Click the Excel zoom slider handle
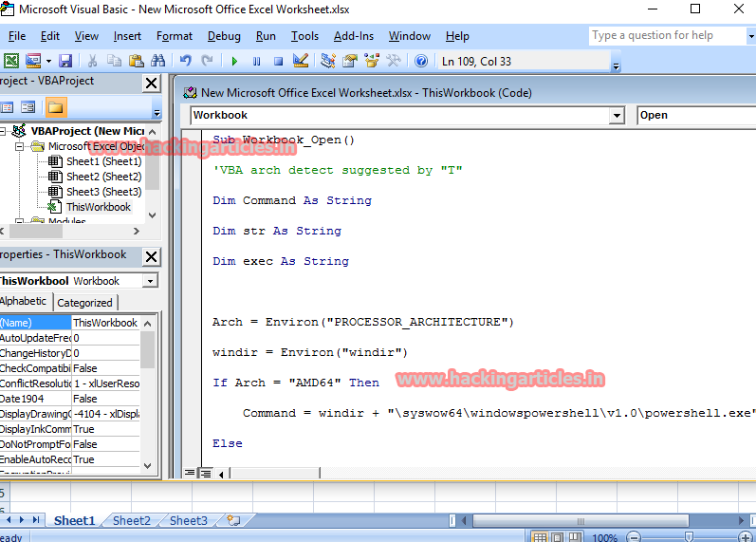Viewport: 756px width, 542px height. (x=689, y=536)
